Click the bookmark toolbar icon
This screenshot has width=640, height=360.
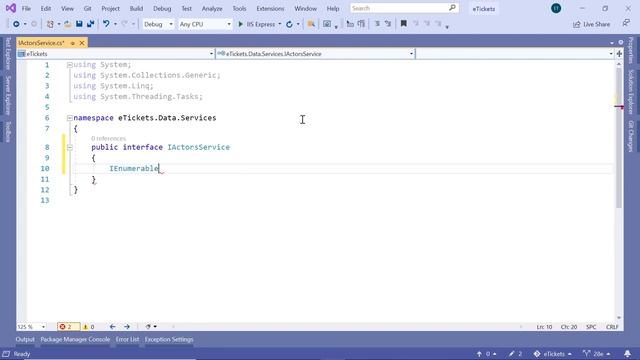coord(403,24)
